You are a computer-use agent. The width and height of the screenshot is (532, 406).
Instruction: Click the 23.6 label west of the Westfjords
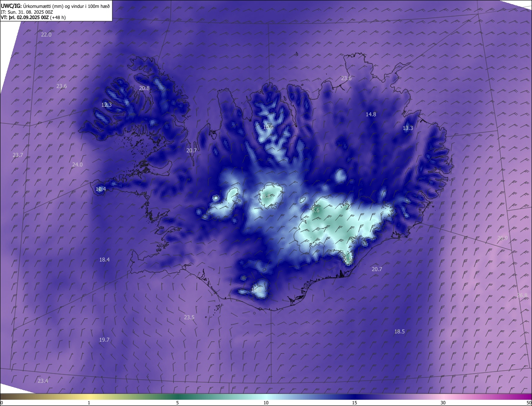click(62, 86)
